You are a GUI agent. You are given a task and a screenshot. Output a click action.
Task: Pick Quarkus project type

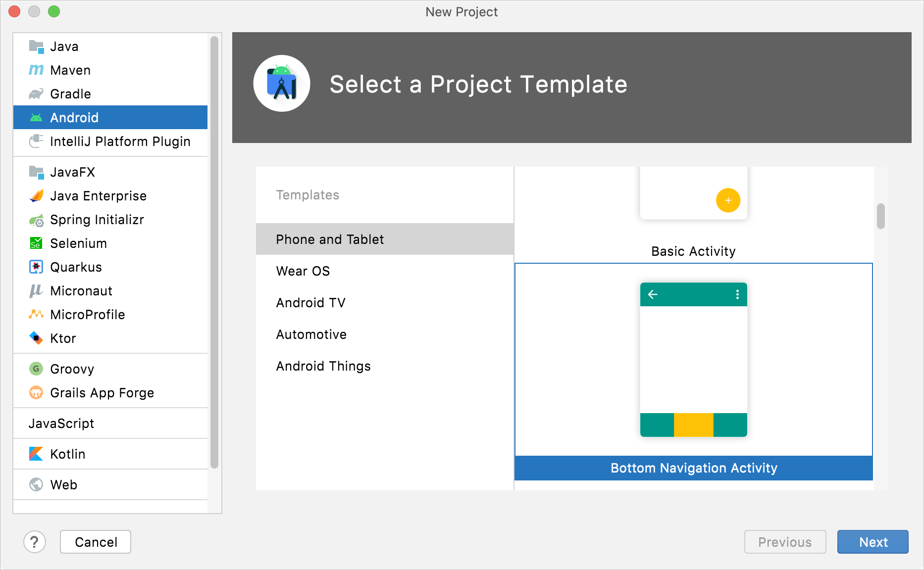110,267
